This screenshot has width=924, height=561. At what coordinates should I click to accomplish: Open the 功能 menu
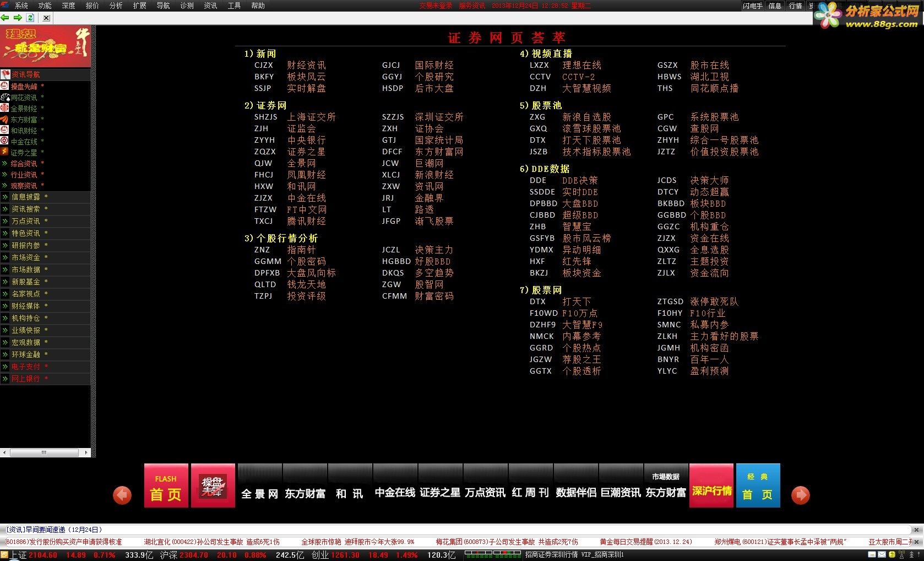click(x=45, y=6)
